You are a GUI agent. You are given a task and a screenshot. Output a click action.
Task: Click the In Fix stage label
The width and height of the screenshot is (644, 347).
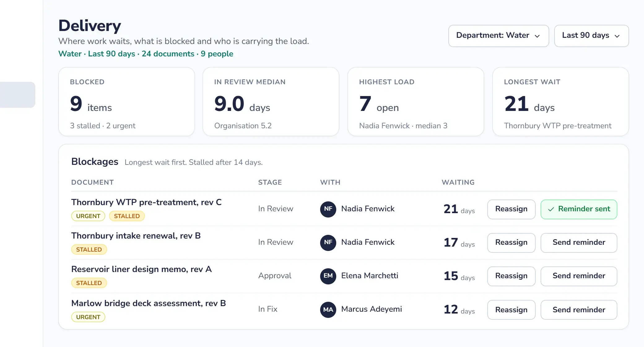pos(268,309)
